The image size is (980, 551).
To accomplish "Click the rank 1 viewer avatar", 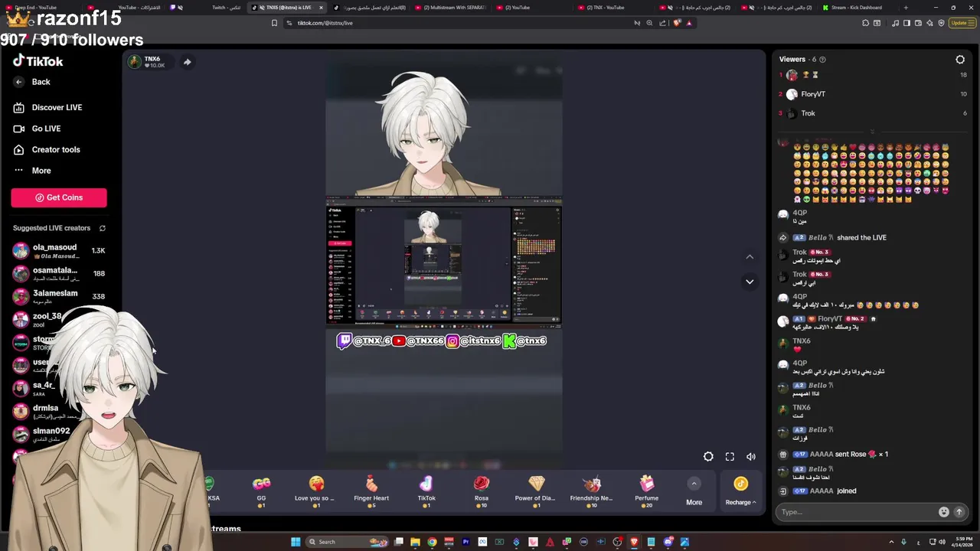I will pos(792,75).
